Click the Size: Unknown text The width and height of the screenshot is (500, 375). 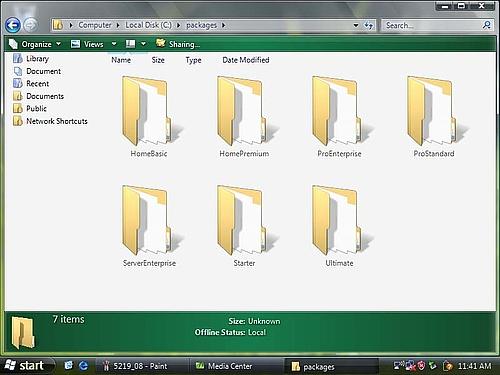(254, 321)
